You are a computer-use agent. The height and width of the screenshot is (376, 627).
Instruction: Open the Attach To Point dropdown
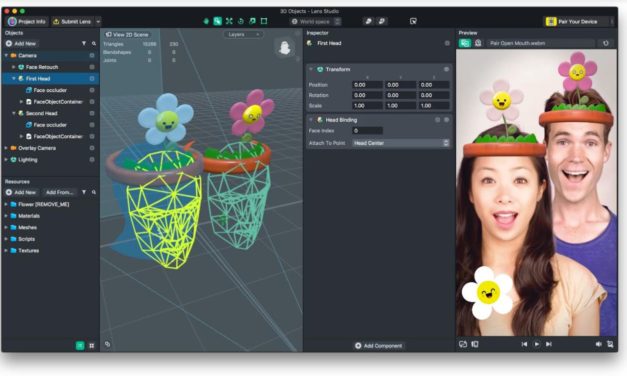(x=401, y=143)
